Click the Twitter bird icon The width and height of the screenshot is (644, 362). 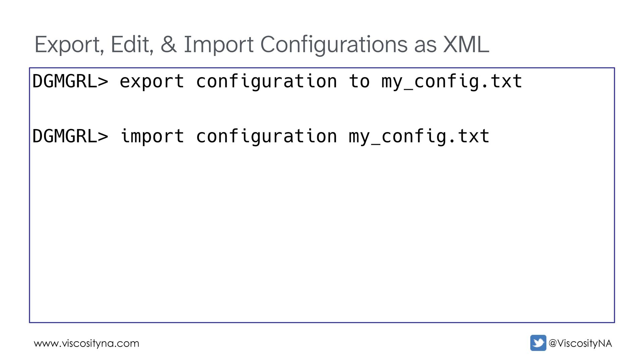(x=538, y=343)
